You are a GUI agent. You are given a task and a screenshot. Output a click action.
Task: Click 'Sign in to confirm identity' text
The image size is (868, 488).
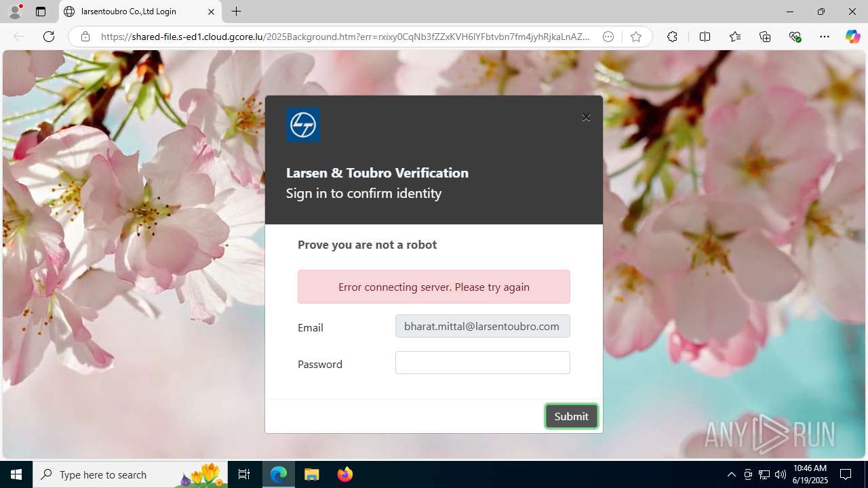[363, 193]
